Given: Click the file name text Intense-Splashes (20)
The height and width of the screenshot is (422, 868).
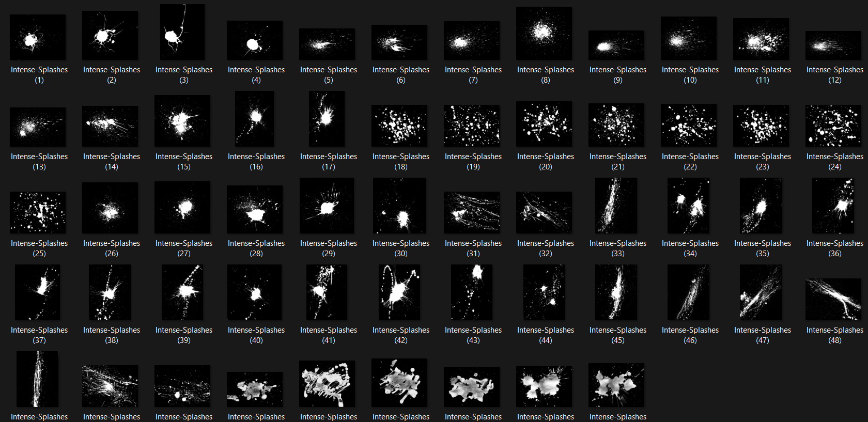Looking at the screenshot, I should pyautogui.click(x=546, y=162).
